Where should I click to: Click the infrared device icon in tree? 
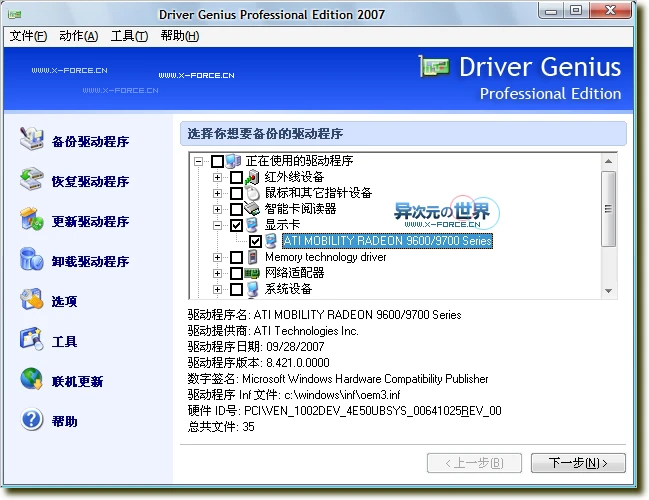click(252, 177)
